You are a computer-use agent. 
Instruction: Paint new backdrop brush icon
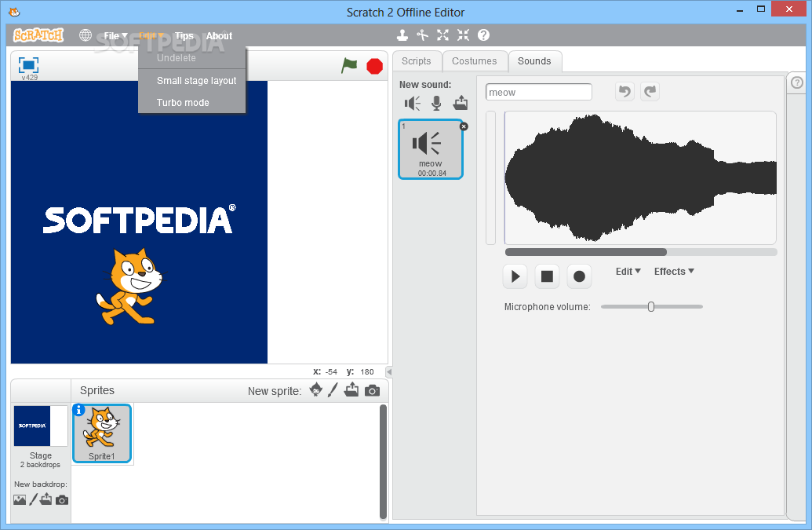click(33, 499)
